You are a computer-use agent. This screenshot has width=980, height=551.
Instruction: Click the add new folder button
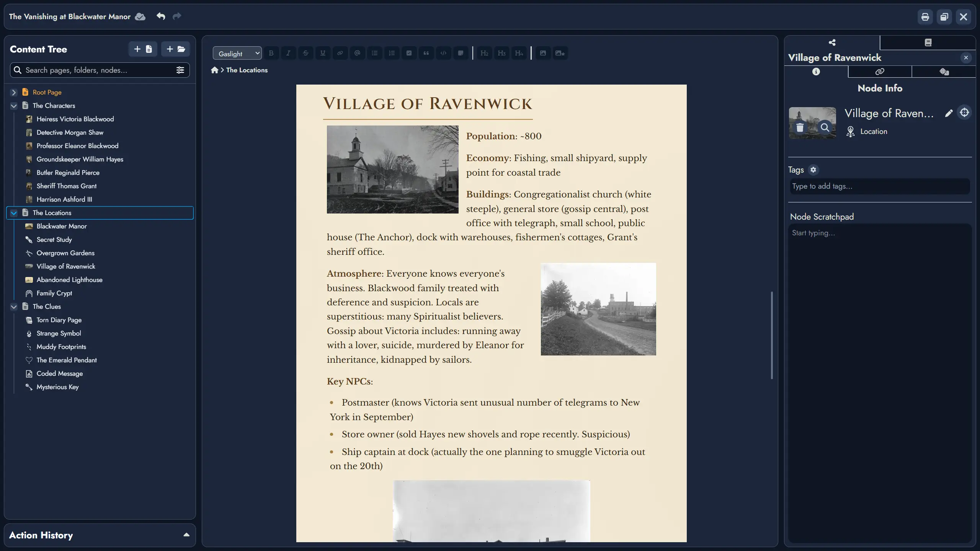coord(175,49)
